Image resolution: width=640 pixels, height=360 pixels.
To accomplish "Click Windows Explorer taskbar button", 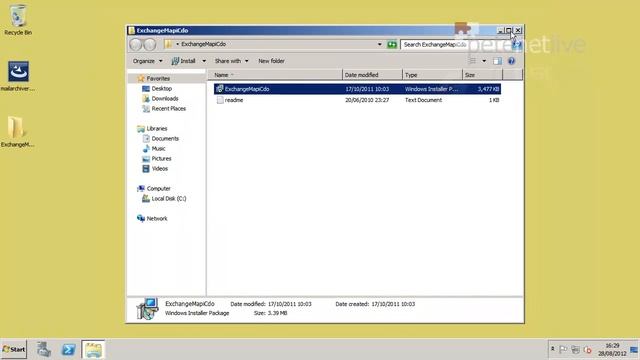I will [93, 349].
